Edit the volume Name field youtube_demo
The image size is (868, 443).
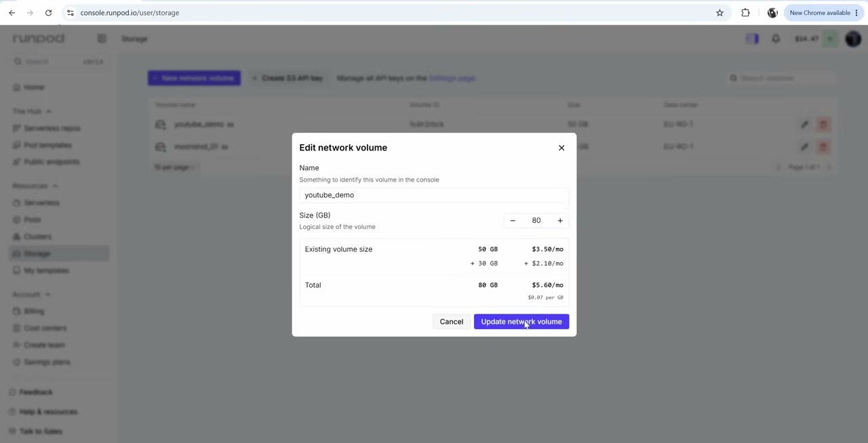[x=434, y=195]
